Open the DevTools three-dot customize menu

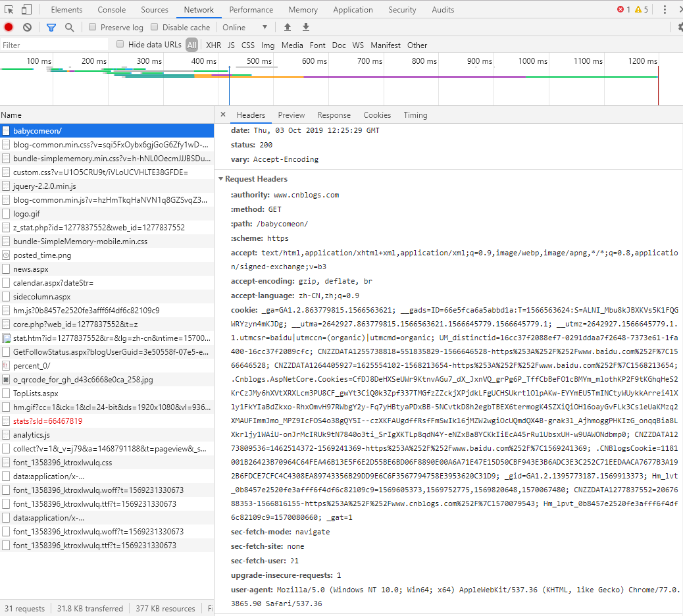pos(665,10)
